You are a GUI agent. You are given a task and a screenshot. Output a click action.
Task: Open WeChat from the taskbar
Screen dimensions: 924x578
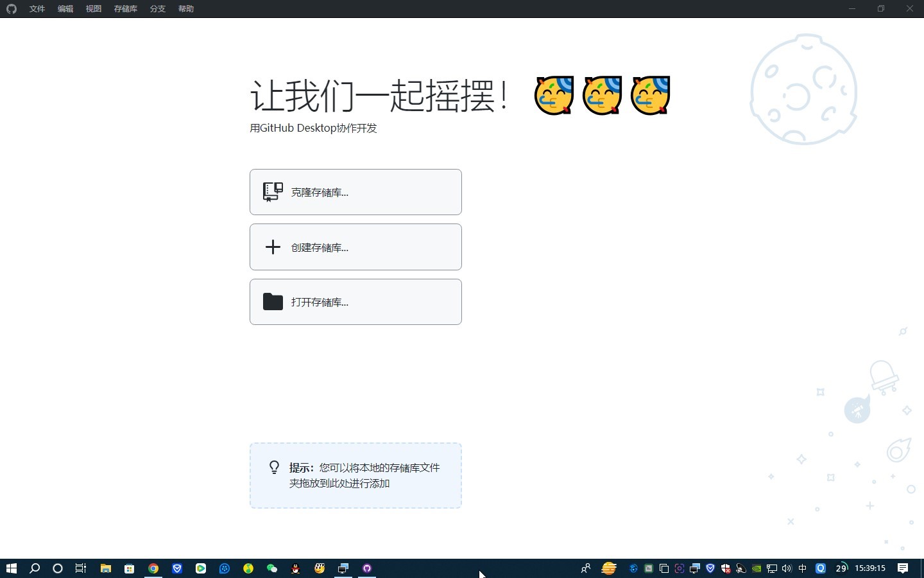272,568
